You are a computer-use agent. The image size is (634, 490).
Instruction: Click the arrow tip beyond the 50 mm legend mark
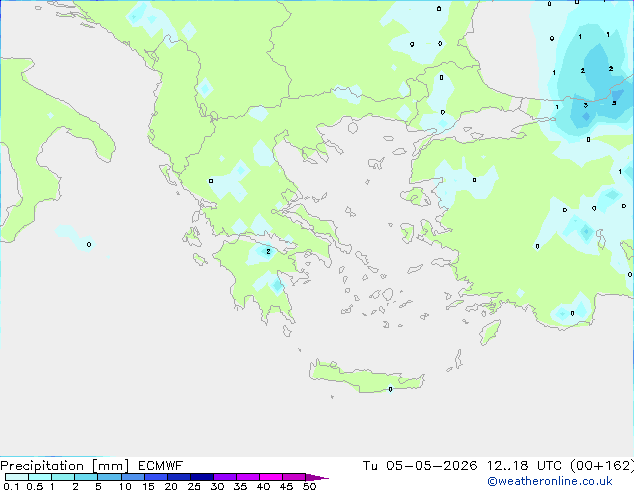(x=317, y=477)
